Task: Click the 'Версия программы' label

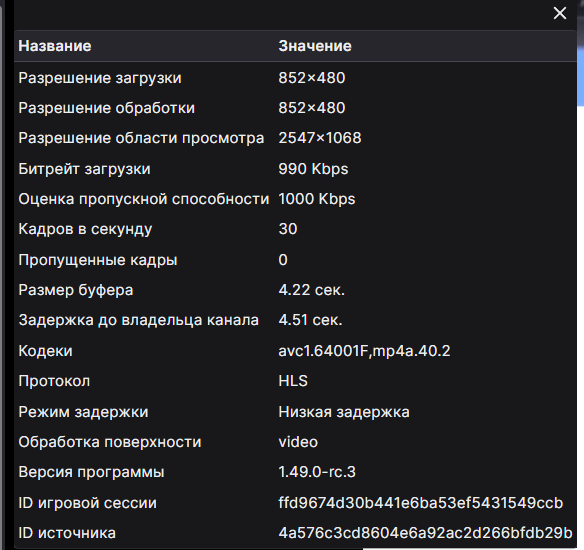Action: (x=91, y=472)
